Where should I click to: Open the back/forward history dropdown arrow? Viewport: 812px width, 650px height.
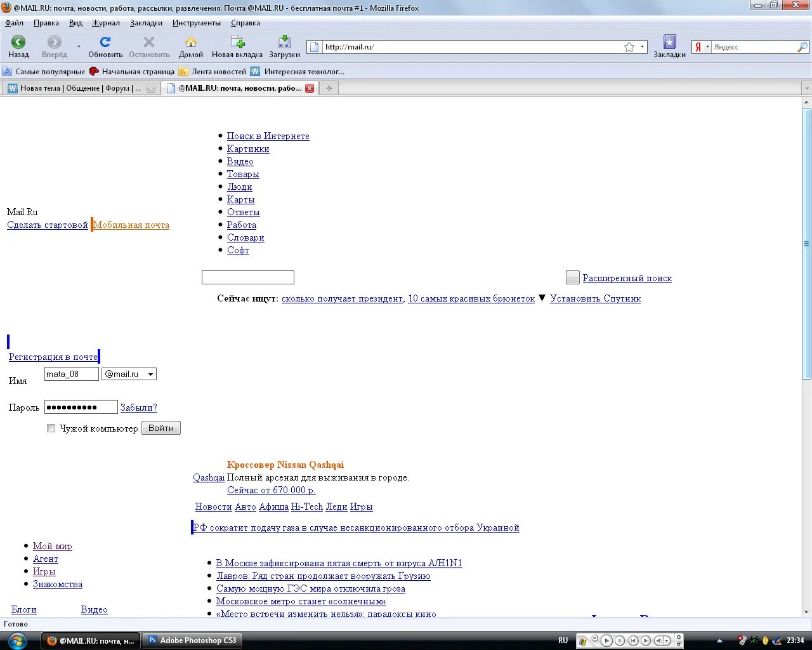point(79,47)
